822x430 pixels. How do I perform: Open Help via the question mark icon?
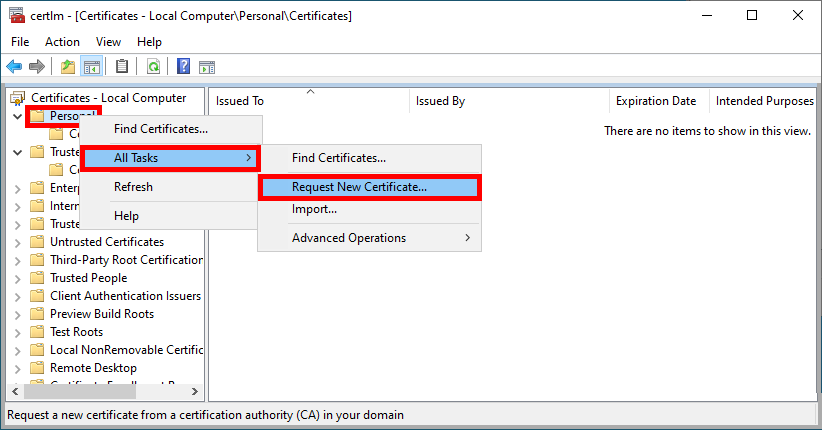184,67
